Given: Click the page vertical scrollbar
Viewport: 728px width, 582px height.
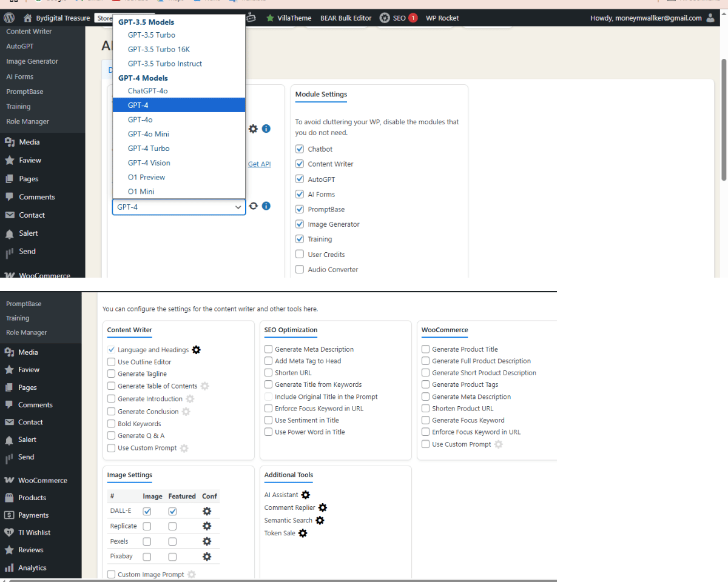Looking at the screenshot, I should coord(724,119).
